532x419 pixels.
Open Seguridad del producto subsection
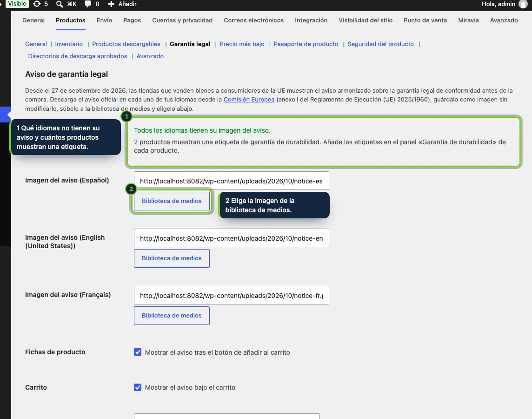coord(381,44)
